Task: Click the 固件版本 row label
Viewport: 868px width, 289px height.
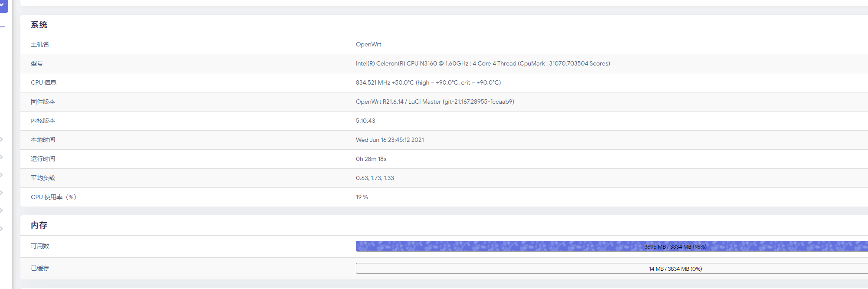Action: [x=43, y=102]
